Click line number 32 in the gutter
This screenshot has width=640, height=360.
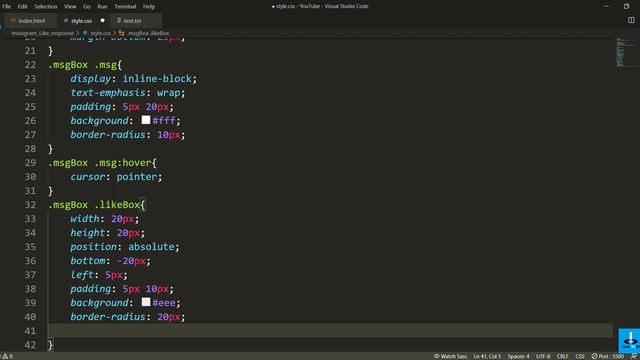tap(30, 204)
